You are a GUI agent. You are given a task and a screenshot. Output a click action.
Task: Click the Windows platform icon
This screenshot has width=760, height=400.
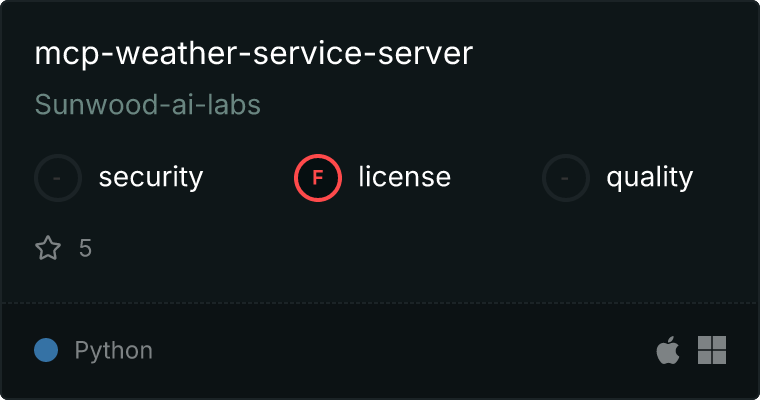coord(712,350)
